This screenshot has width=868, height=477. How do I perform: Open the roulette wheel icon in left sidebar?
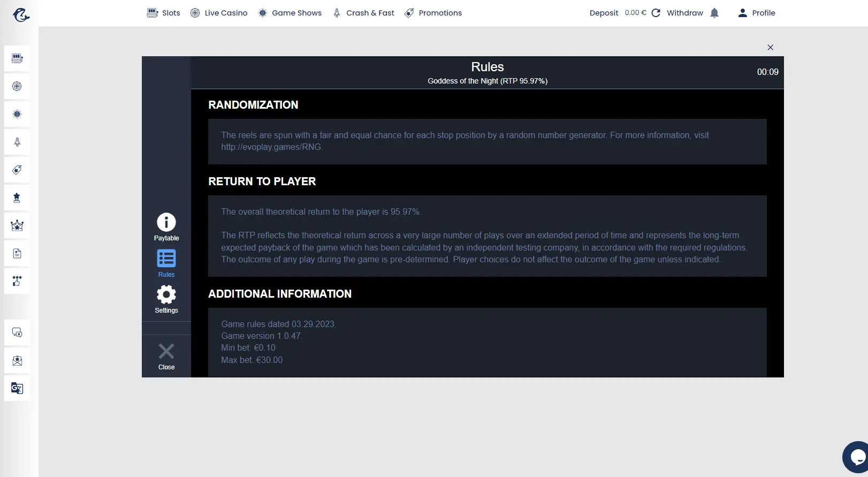click(17, 86)
